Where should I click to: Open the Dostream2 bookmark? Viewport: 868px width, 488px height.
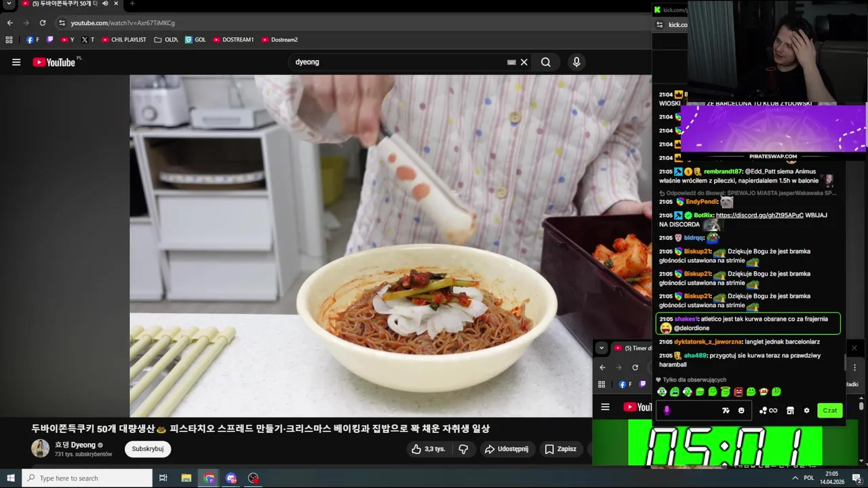coord(279,40)
